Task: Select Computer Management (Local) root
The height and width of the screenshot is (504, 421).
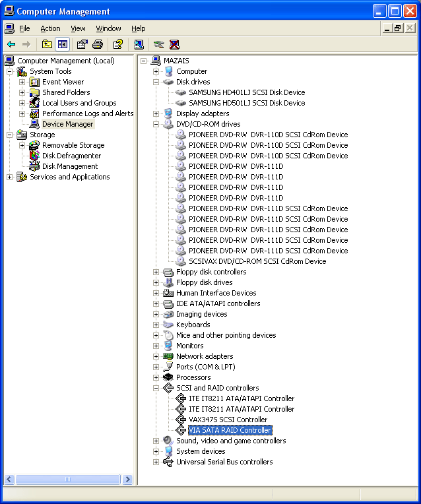Action: (x=65, y=61)
